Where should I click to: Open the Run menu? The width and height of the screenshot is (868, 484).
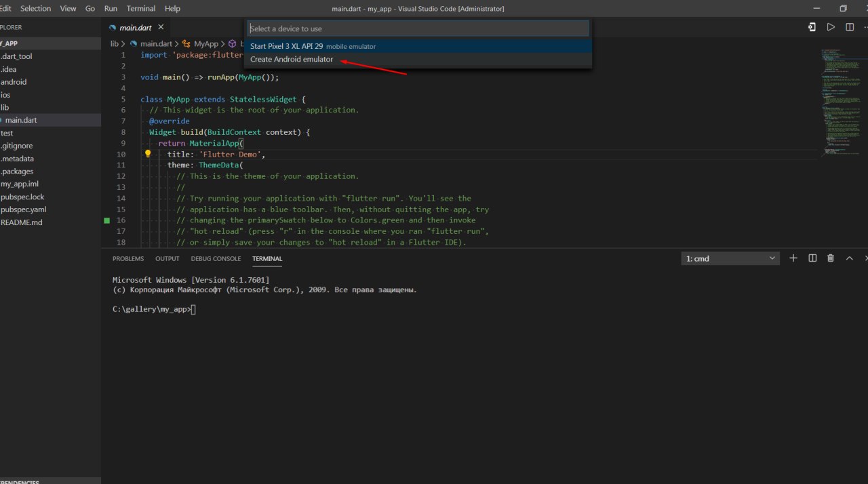tap(111, 8)
